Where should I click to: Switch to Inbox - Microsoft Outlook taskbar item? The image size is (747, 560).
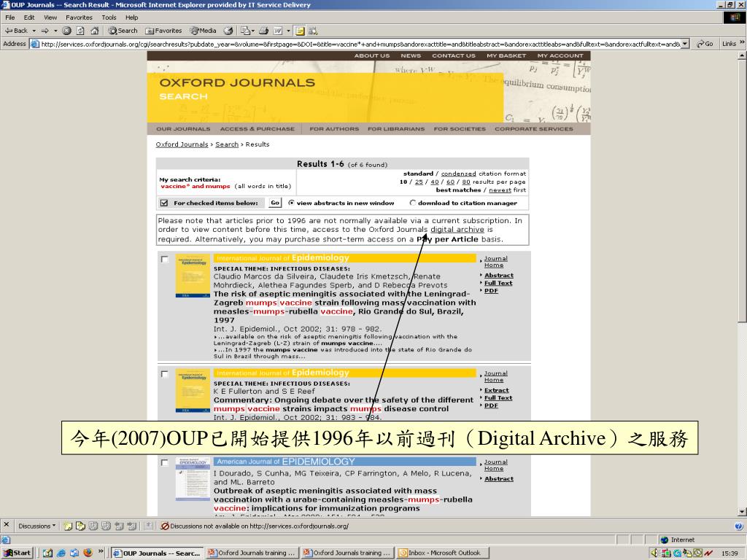443,553
